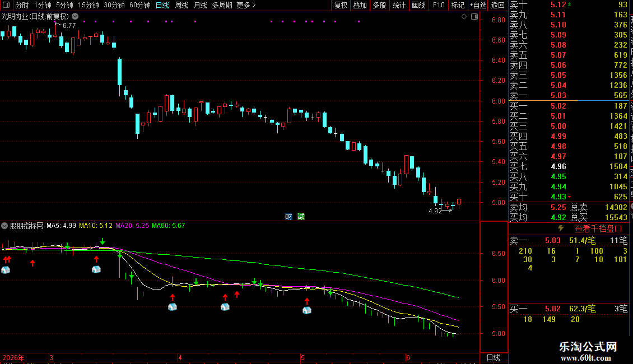Select the 60分钟 period tab

pyautogui.click(x=140, y=5)
